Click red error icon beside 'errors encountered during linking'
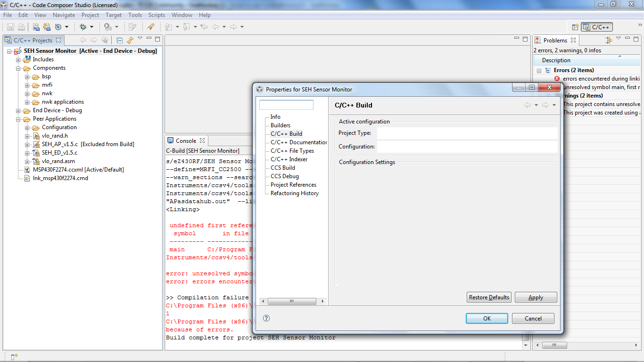The image size is (644, 362). pyautogui.click(x=557, y=79)
